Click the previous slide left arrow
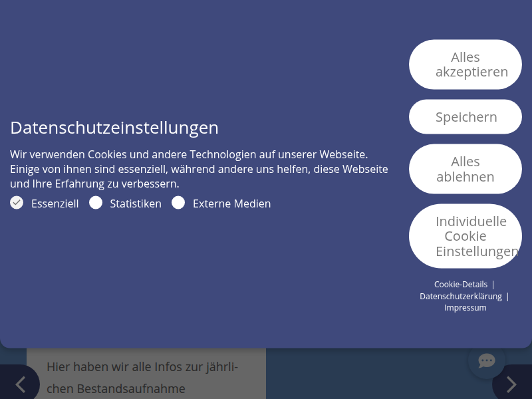 pyautogui.click(x=20, y=384)
